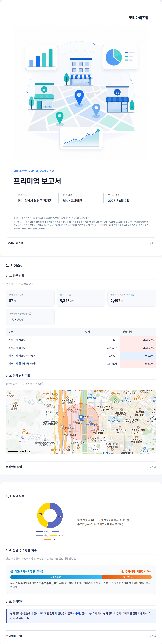Click the 주거/생활 지향형 (35%) label
This screenshot has width=162, height=644.
click(138, 571)
